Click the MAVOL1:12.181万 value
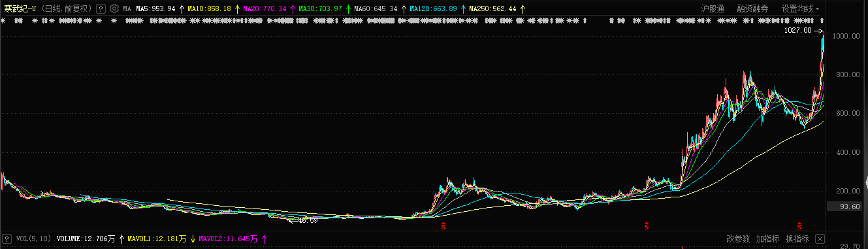868x249 pixels. click(x=157, y=239)
